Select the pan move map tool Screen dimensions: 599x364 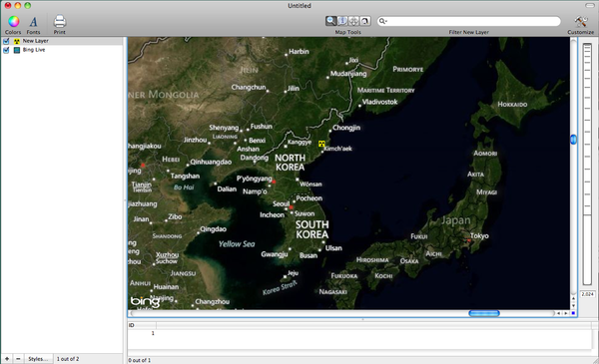(353, 21)
